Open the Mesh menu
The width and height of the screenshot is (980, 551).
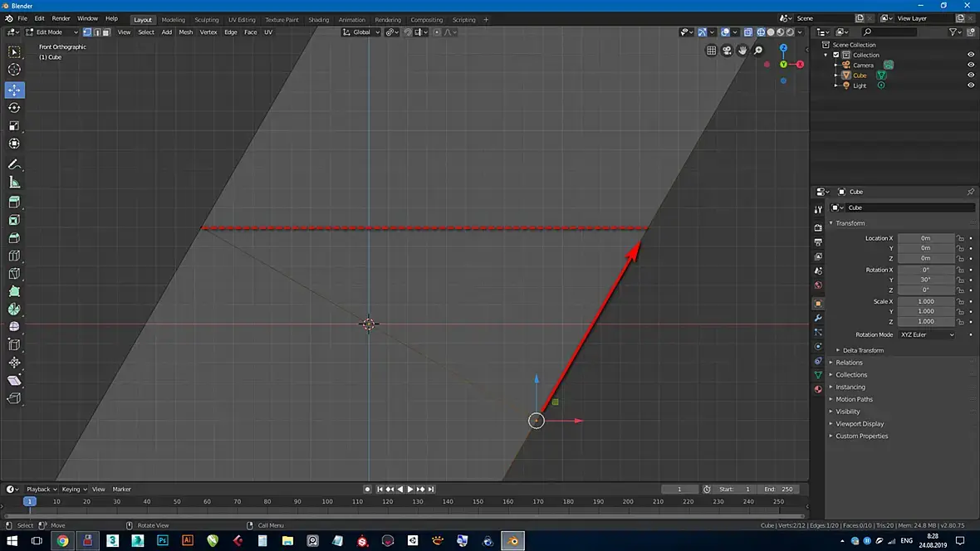(x=186, y=32)
